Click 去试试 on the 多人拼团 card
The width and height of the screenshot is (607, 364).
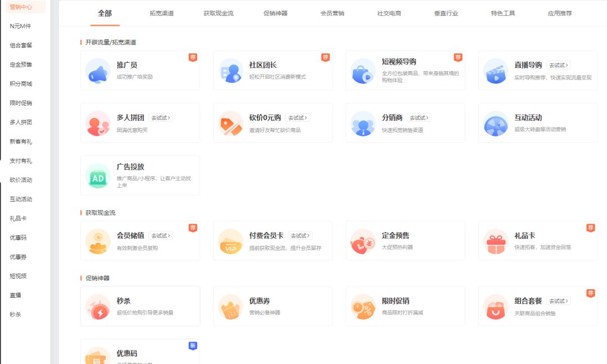click(160, 117)
